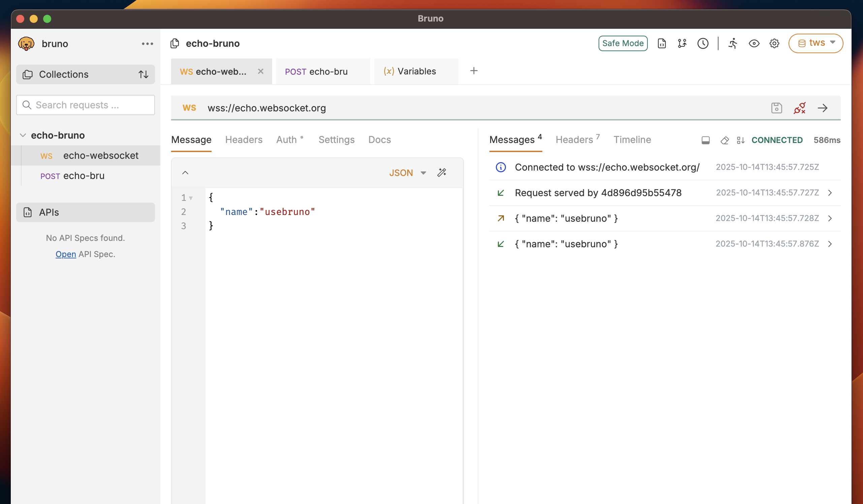
Task: Click the save request disk icon
Action: [x=776, y=108]
